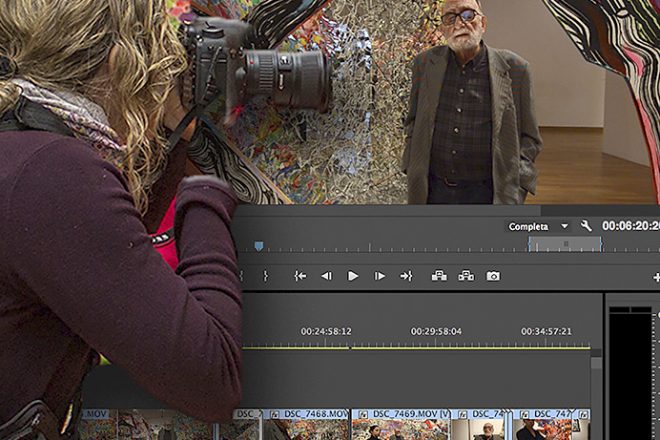Click the 00:34:57:21 mark on timeline ruler
Viewport: 660px width, 440px height.
tap(546, 332)
